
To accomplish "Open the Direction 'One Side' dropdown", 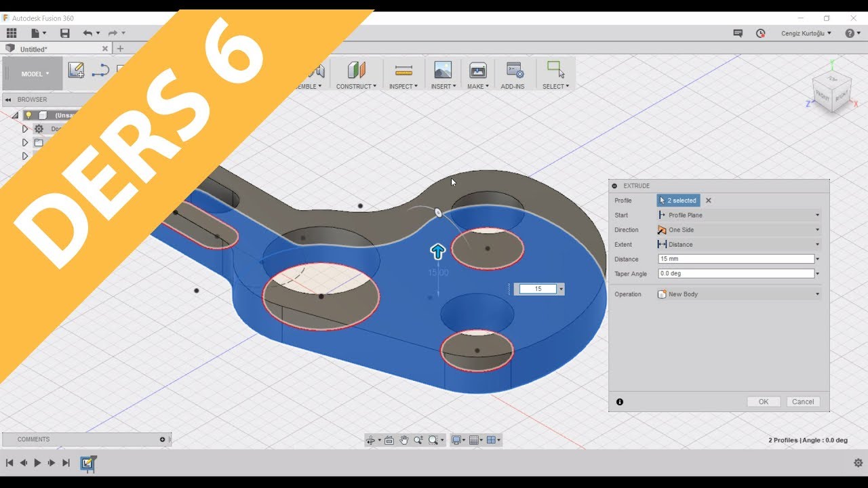I will tap(739, 230).
